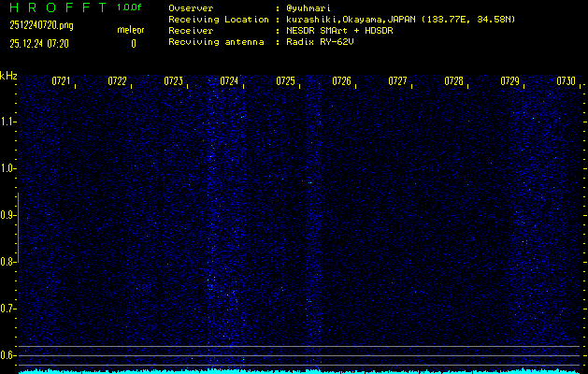Click the 0721 time marker
588x374 pixels.
pos(61,81)
